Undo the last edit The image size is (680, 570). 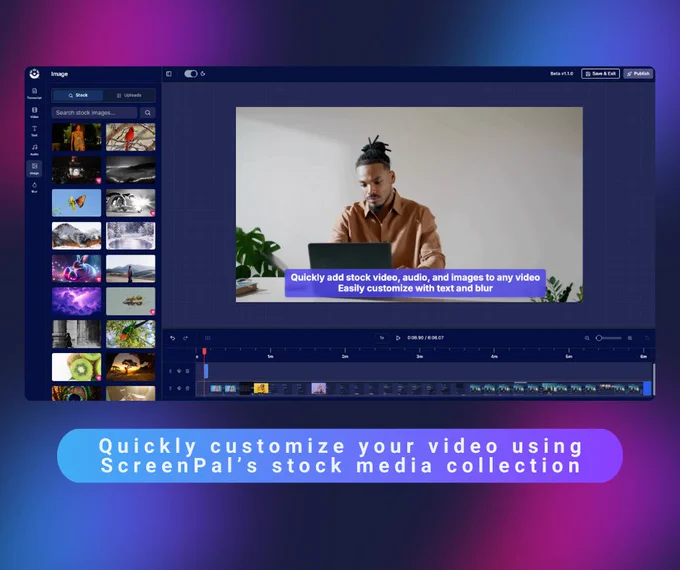(173, 338)
